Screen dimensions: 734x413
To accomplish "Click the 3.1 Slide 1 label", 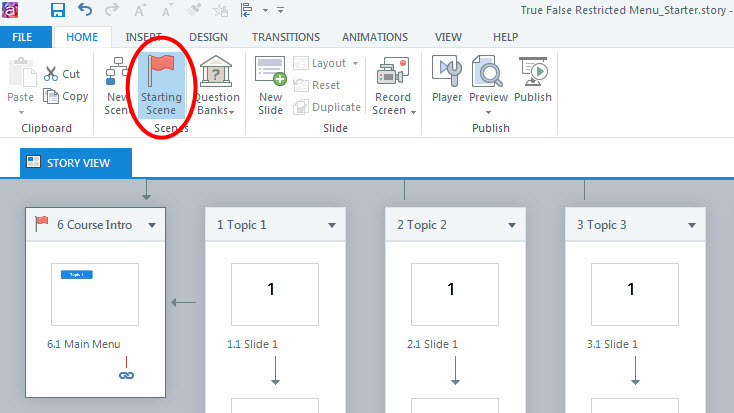I will (x=612, y=344).
